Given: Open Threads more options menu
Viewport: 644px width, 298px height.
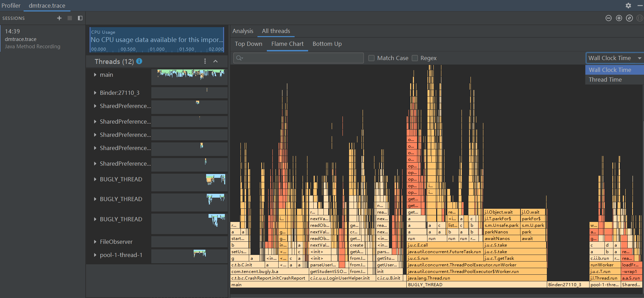Looking at the screenshot, I should coord(205,61).
